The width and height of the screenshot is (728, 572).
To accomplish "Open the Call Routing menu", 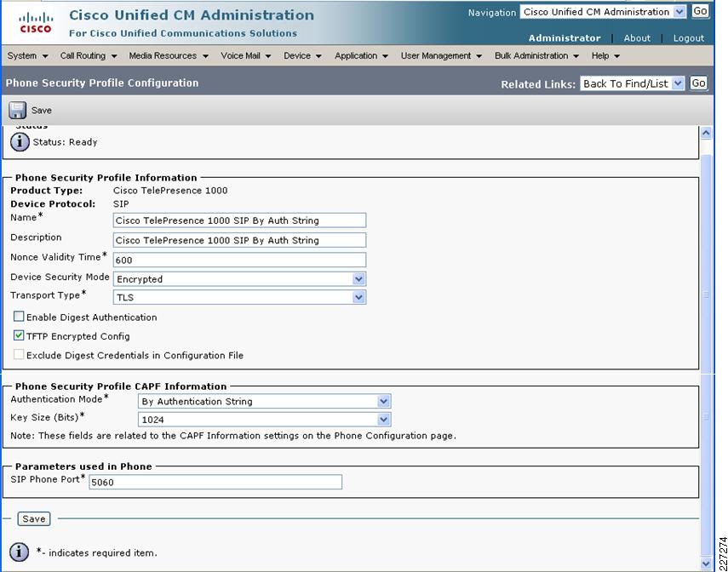I will pos(89,55).
